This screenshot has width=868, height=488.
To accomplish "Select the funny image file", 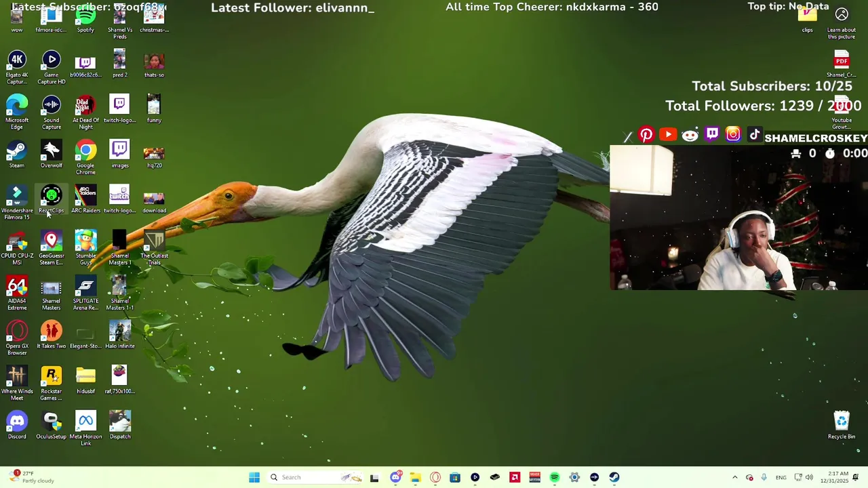I will (x=154, y=109).
